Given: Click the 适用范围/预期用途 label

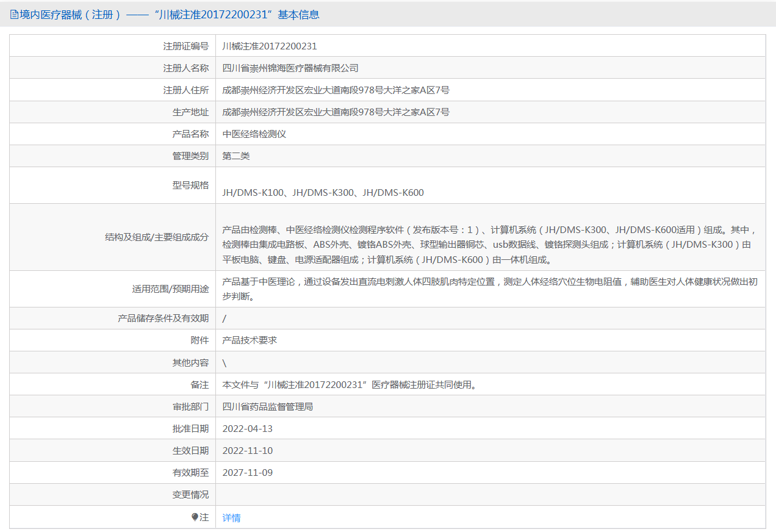Looking at the screenshot, I should pos(170,289).
